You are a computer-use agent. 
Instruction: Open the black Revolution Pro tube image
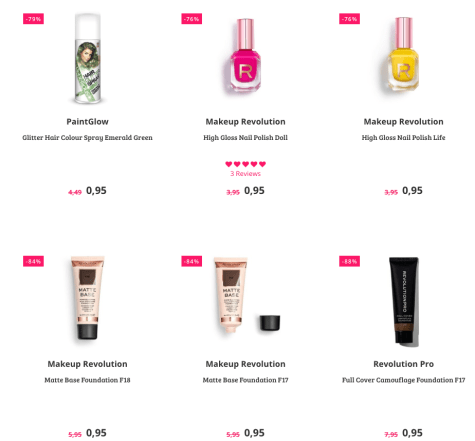pyautogui.click(x=404, y=300)
